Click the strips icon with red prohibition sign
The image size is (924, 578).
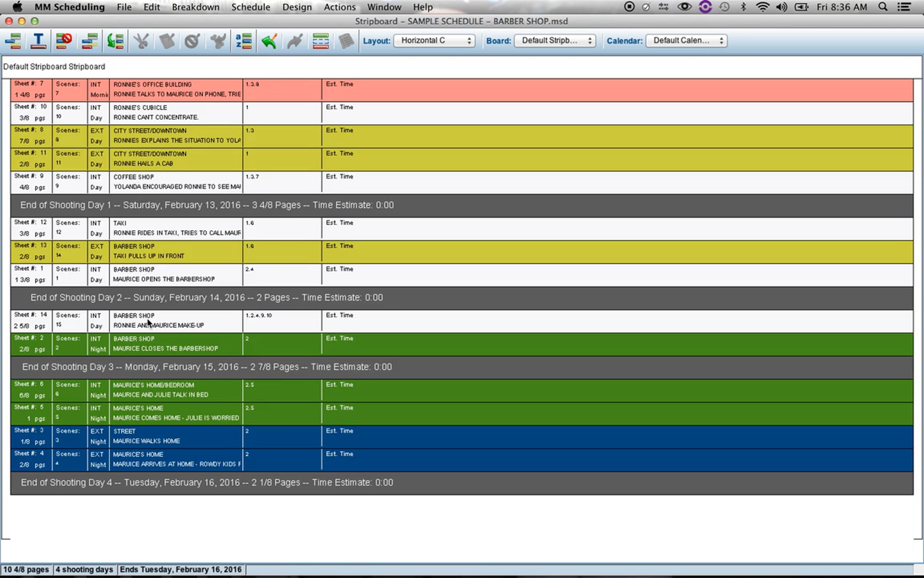click(x=64, y=40)
